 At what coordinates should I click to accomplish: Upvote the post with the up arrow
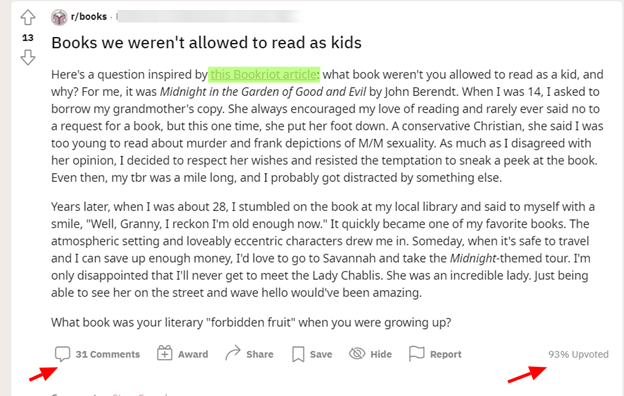click(28, 18)
